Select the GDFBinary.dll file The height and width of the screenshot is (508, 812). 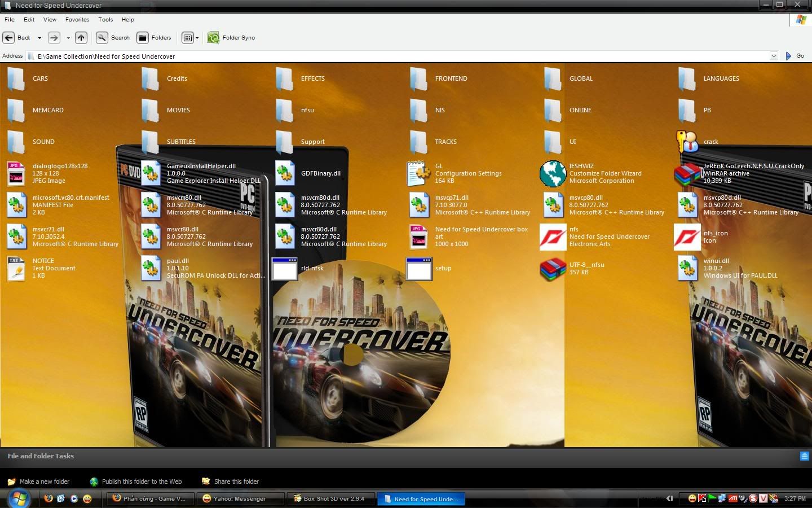[308, 173]
